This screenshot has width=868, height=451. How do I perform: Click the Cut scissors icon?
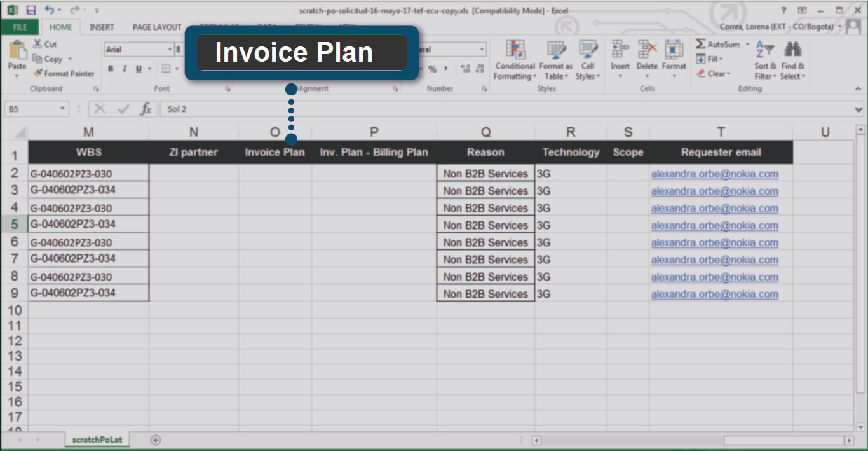pyautogui.click(x=38, y=45)
